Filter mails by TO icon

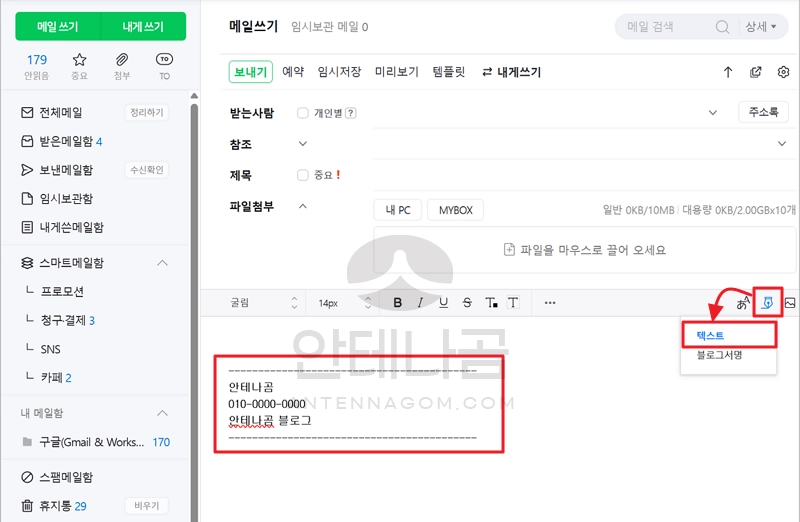pos(164,66)
